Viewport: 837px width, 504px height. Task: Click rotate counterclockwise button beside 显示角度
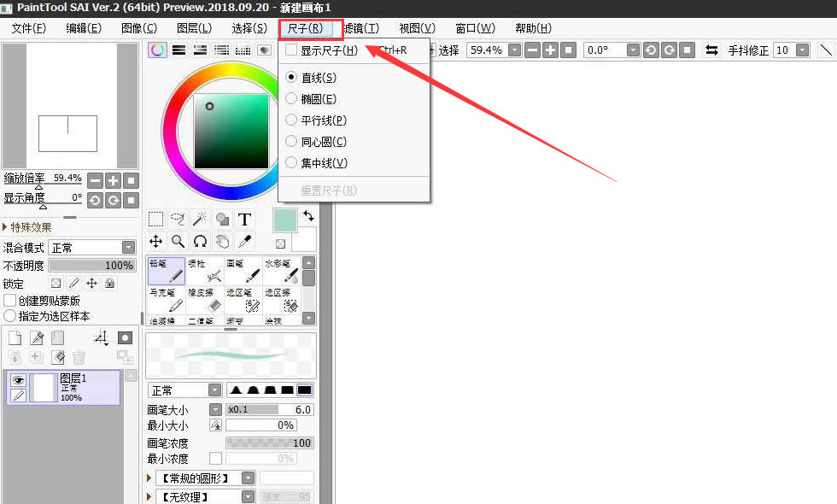point(95,200)
